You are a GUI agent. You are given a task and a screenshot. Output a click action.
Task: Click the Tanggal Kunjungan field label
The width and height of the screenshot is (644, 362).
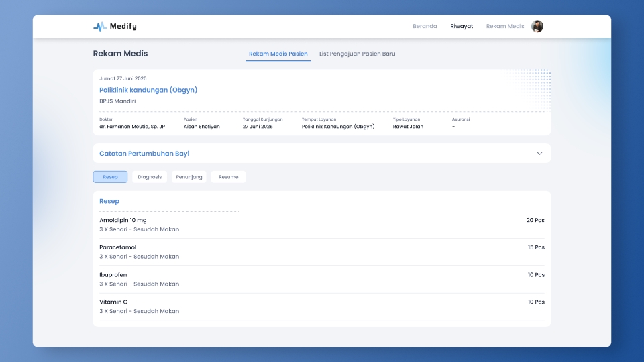[x=263, y=119]
